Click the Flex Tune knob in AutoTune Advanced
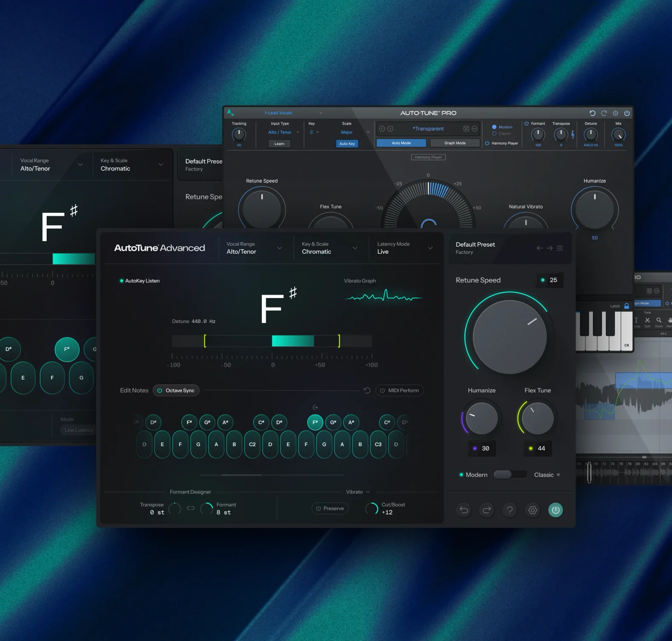This screenshot has height=641, width=672. click(x=537, y=418)
